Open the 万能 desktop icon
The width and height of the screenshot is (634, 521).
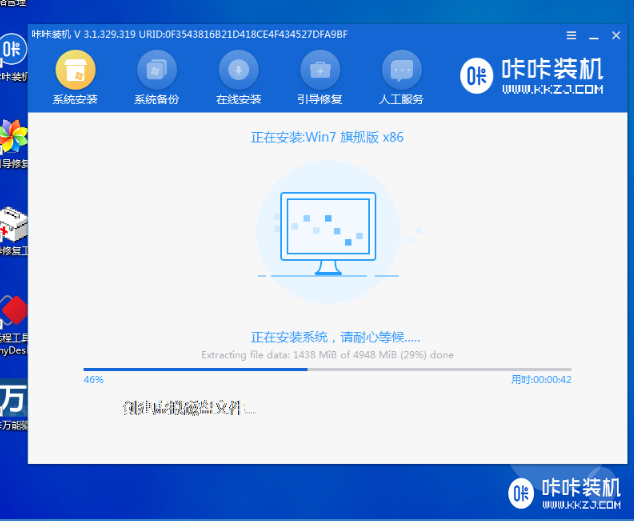click(x=13, y=398)
